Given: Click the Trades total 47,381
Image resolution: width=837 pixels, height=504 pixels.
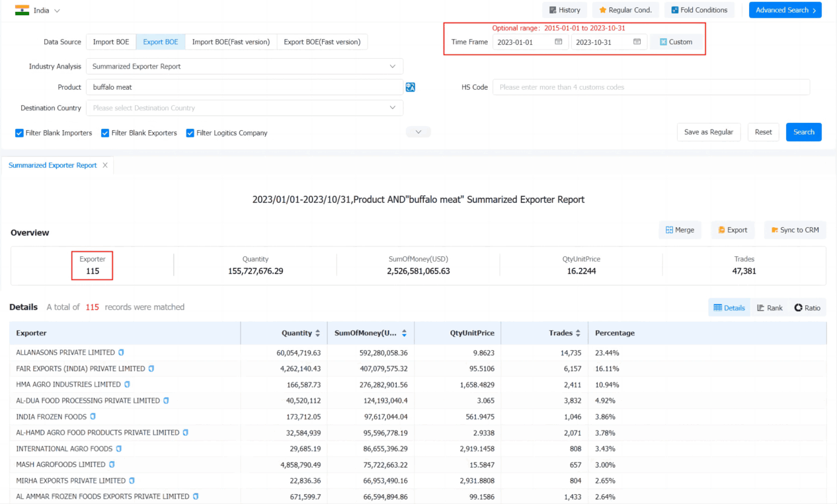Looking at the screenshot, I should point(744,271).
